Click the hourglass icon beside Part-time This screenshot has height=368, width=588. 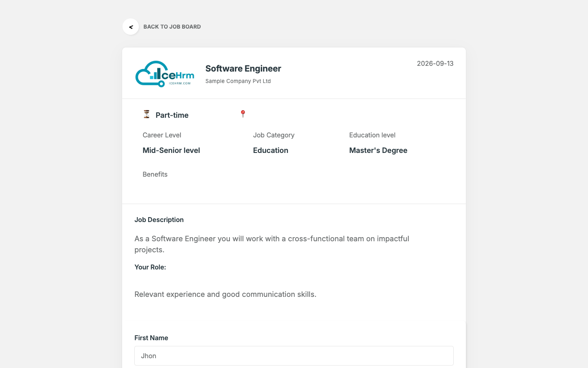click(x=147, y=114)
